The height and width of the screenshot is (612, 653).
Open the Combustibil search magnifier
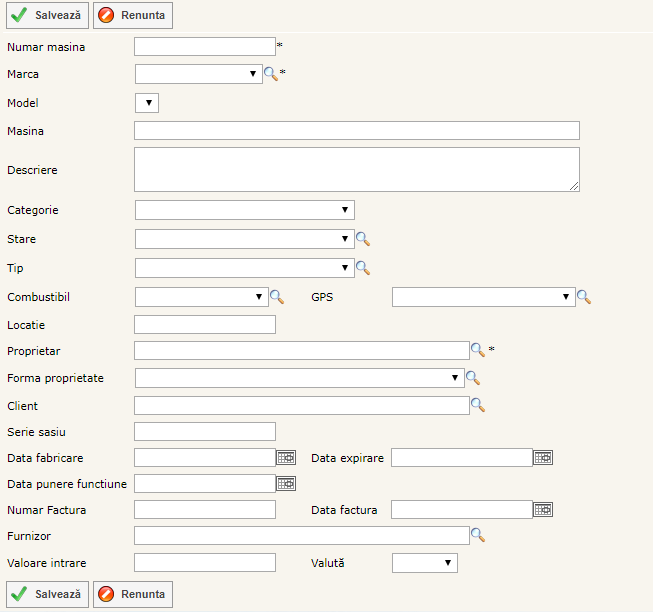(277, 297)
